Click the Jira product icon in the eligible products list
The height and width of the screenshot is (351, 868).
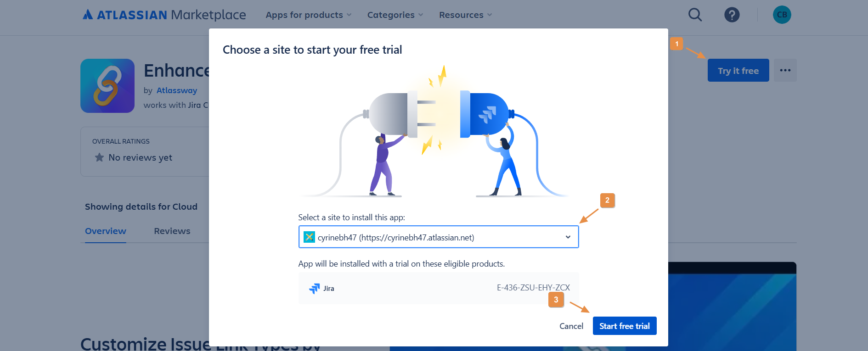click(x=315, y=288)
